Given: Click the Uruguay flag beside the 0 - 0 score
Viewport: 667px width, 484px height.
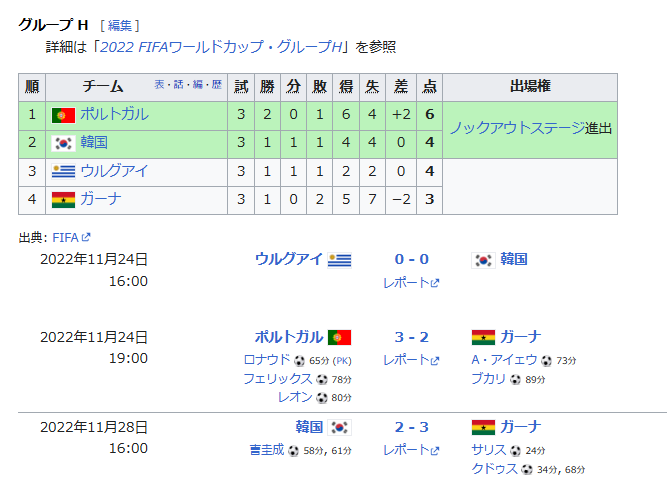Looking at the screenshot, I should pos(339,260).
